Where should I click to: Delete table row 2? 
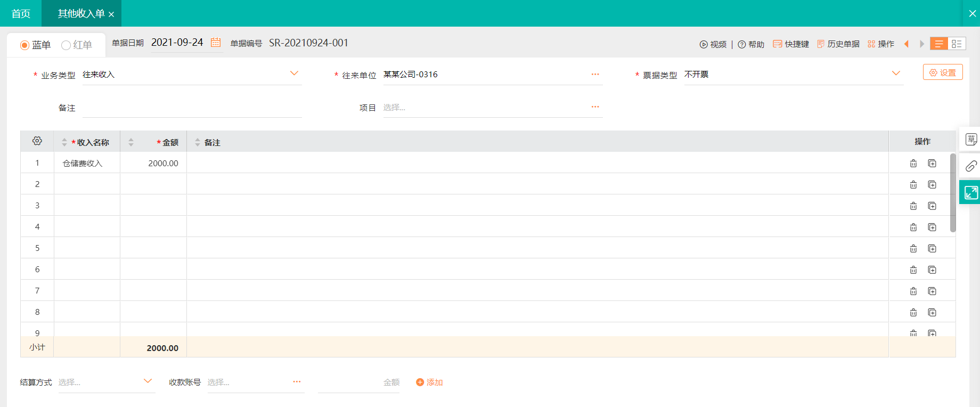(x=913, y=185)
